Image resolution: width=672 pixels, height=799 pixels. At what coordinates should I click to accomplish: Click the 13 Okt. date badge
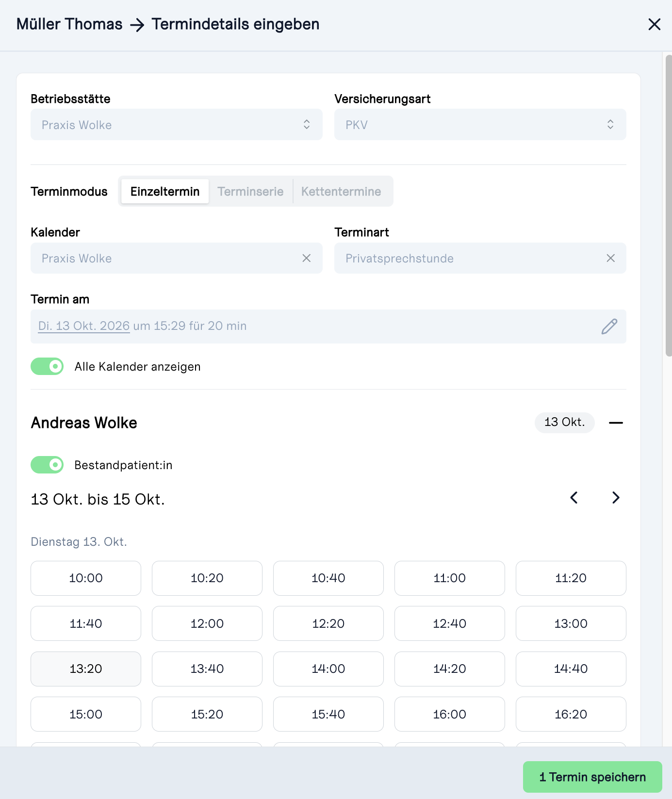pyautogui.click(x=564, y=422)
